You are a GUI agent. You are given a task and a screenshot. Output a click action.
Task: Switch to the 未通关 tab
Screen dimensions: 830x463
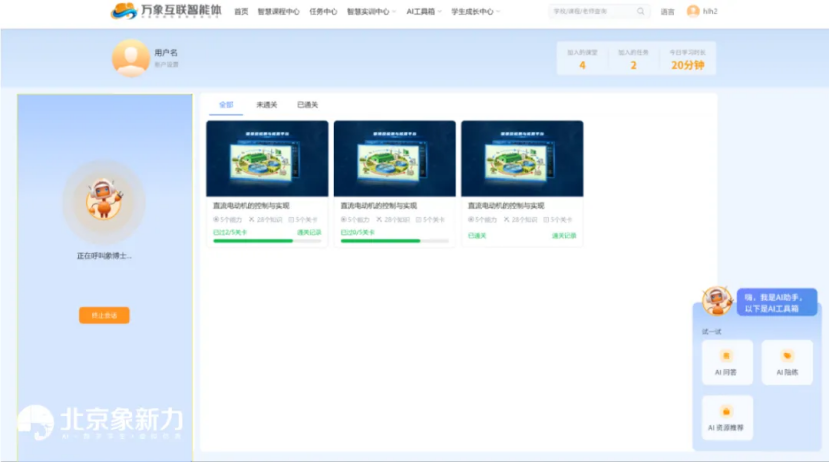pos(266,104)
